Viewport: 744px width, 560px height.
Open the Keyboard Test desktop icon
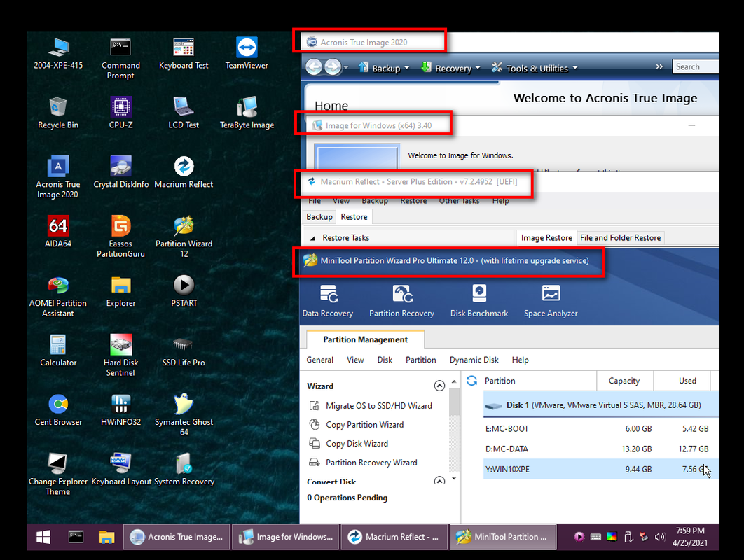click(x=184, y=53)
